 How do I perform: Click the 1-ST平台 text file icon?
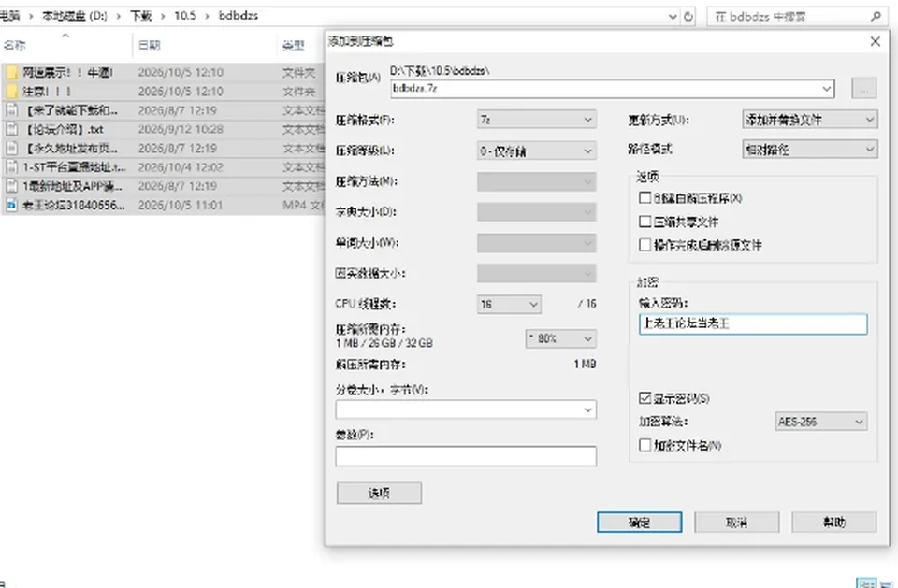coord(11,167)
